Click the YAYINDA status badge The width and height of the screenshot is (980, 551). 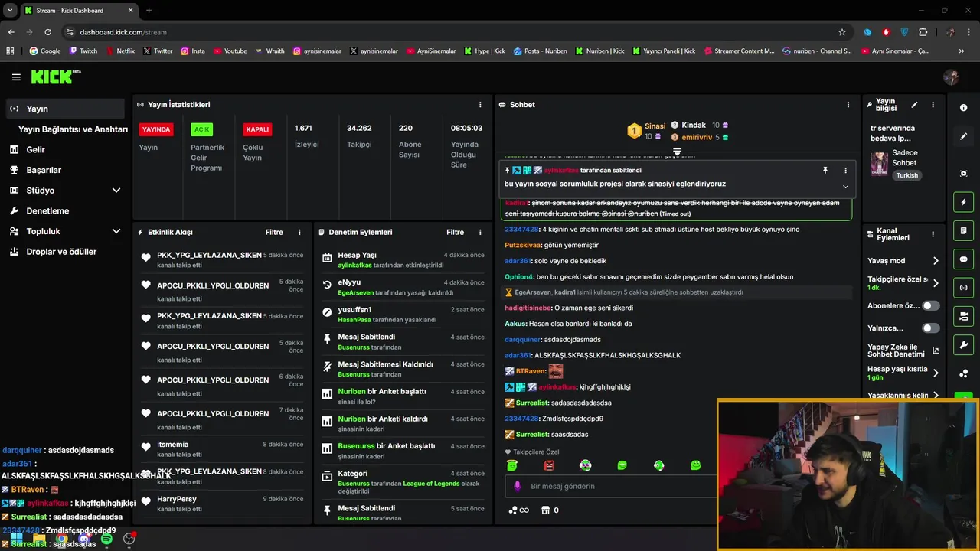pyautogui.click(x=156, y=129)
